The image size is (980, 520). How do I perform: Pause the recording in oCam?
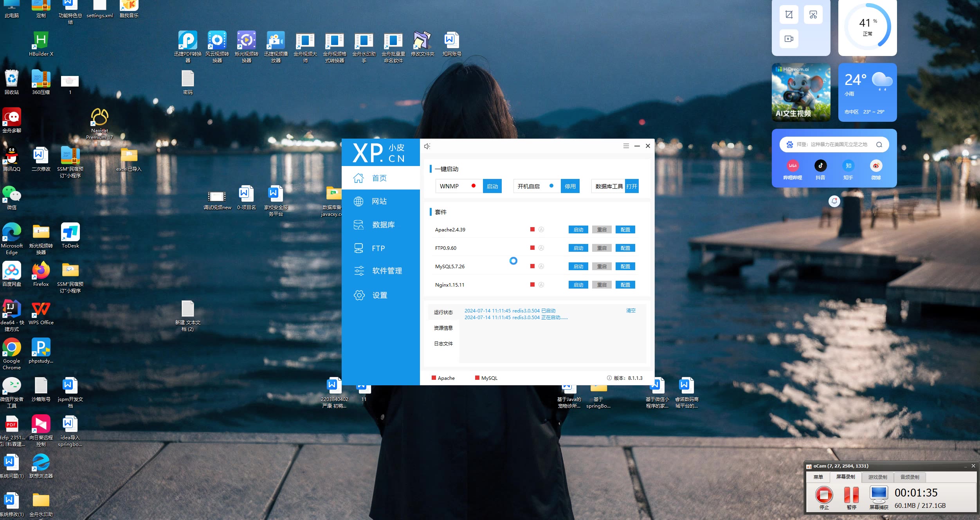(851, 495)
